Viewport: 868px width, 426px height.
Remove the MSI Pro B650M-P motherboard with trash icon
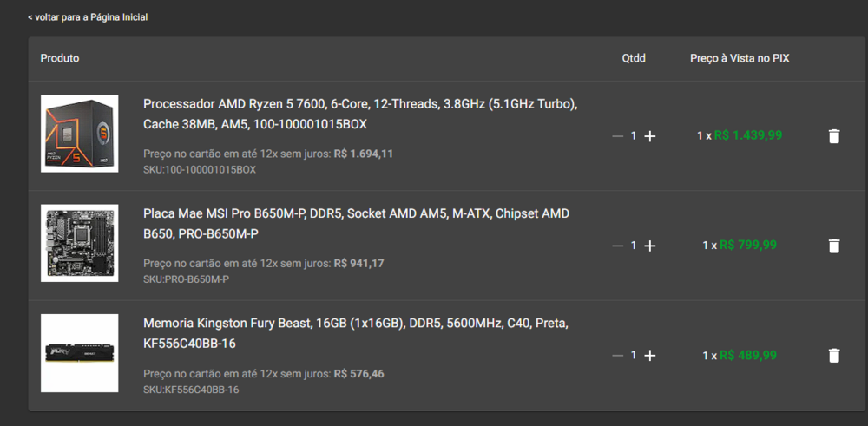tap(833, 246)
